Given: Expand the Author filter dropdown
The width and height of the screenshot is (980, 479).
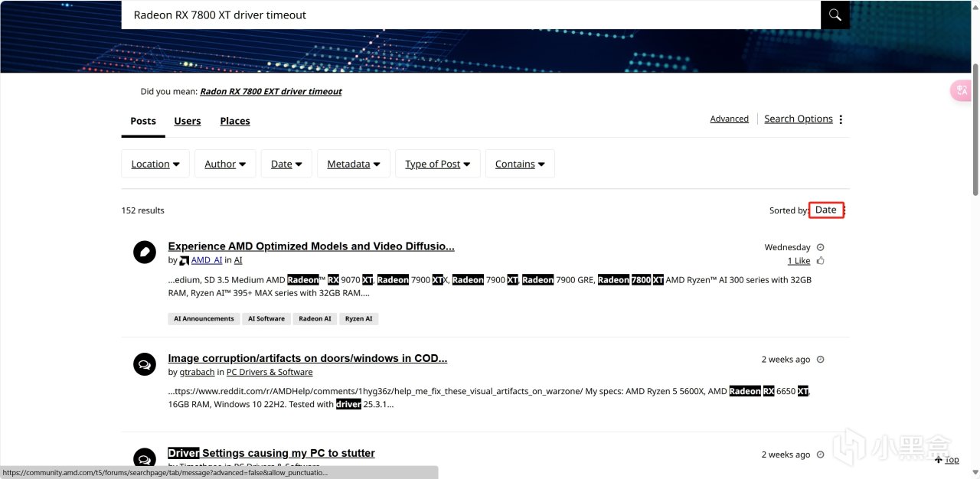Looking at the screenshot, I should 225,164.
